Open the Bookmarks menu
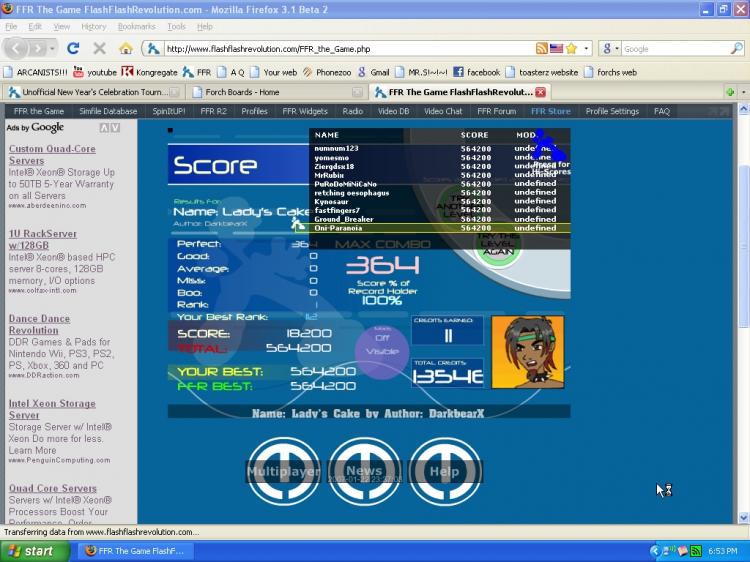 136,27
